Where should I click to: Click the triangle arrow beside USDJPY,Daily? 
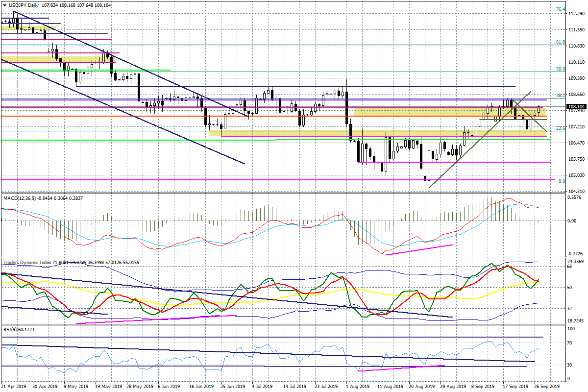click(x=4, y=5)
